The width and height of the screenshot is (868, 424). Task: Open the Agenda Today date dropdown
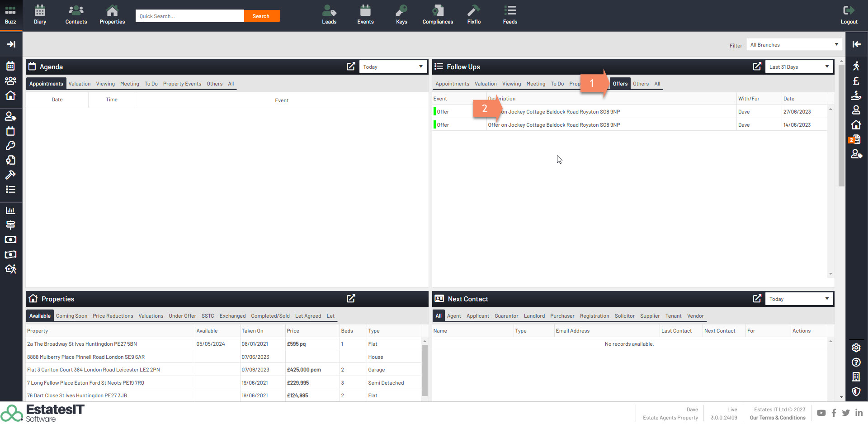click(393, 67)
